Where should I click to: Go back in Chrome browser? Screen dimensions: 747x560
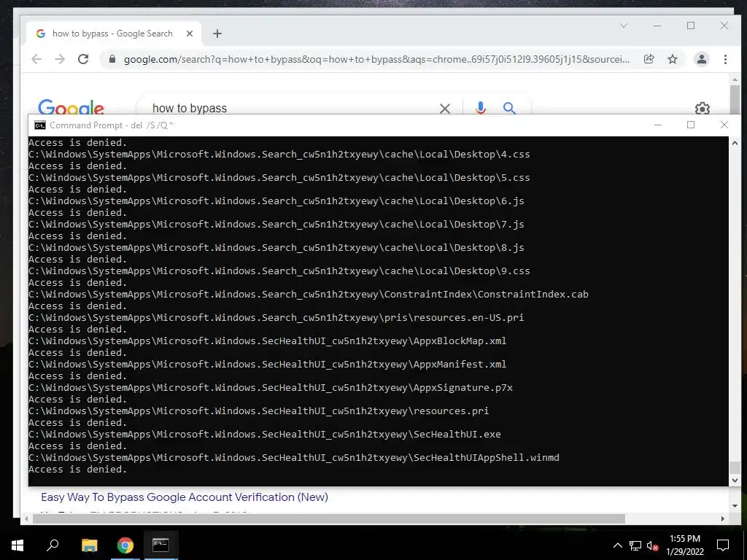[x=36, y=59]
